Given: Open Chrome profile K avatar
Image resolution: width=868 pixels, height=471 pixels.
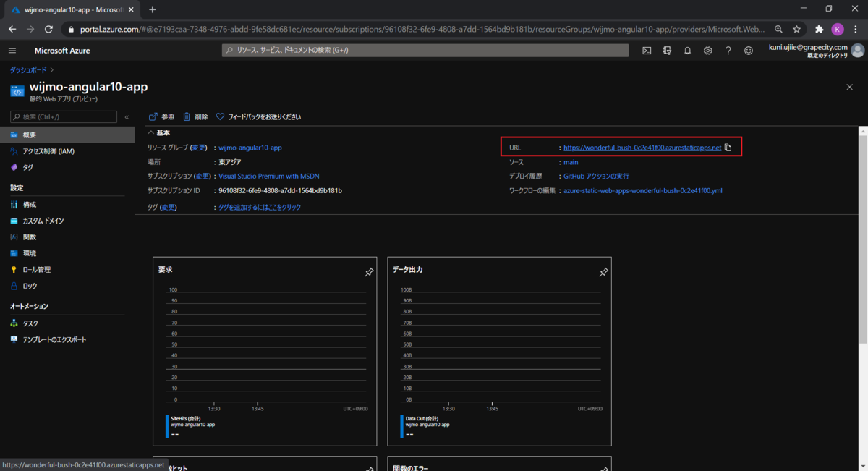Looking at the screenshot, I should [x=838, y=30].
